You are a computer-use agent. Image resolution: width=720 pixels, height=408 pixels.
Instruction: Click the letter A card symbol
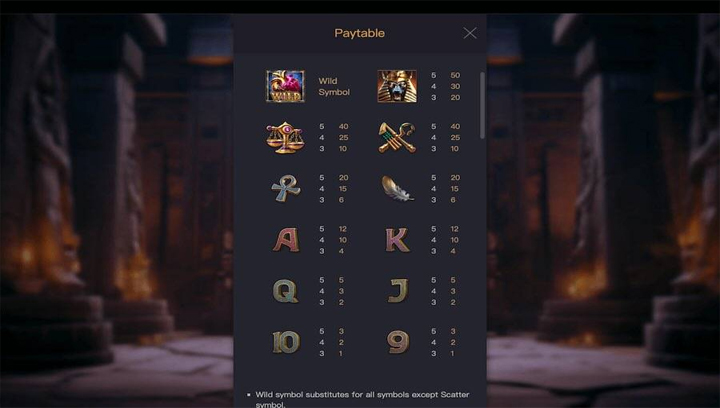[x=286, y=240]
